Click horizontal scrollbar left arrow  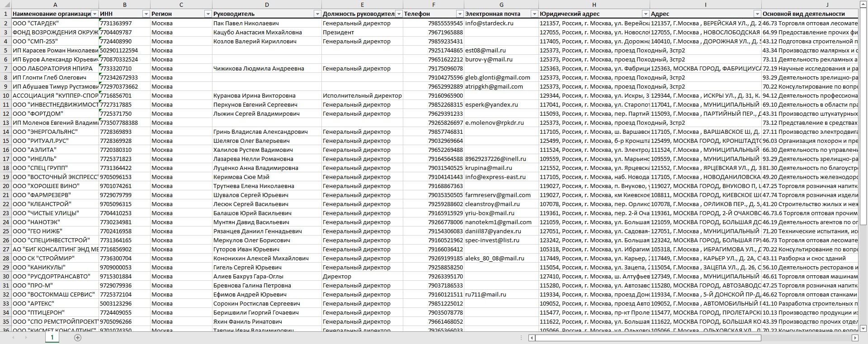click(532, 338)
